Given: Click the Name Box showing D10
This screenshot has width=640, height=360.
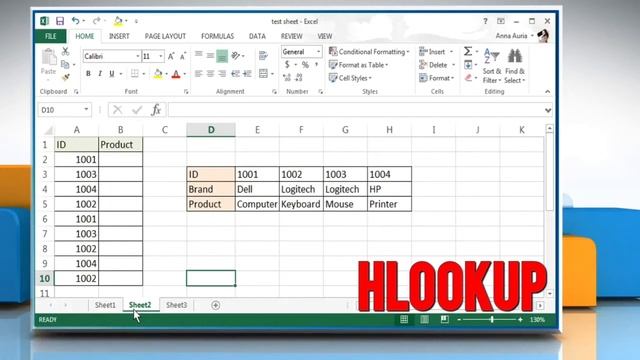Looking at the screenshot, I should (x=64, y=110).
